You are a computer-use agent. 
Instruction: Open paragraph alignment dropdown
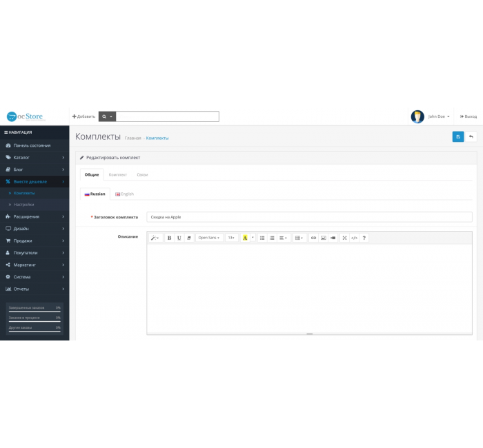283,238
